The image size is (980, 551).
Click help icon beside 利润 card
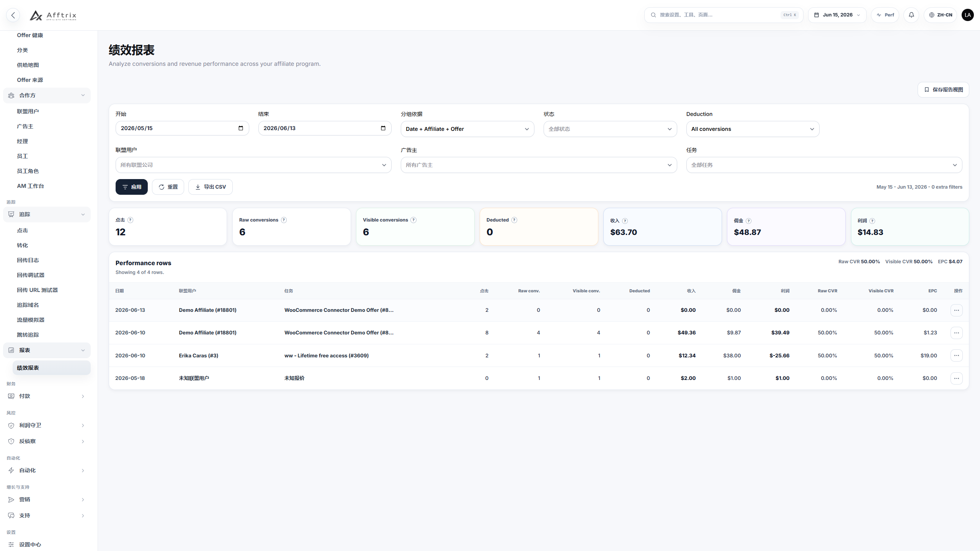click(x=872, y=221)
